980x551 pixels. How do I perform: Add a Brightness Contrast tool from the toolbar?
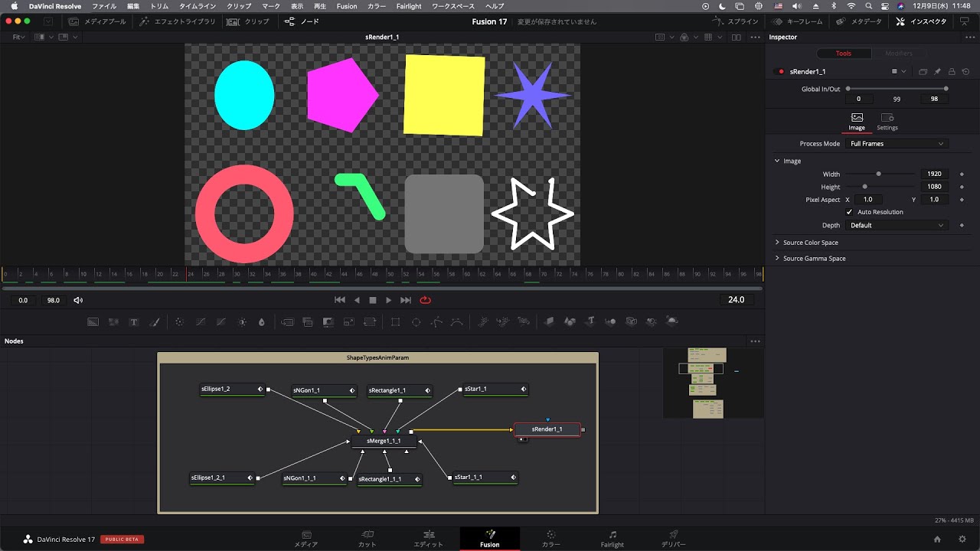pyautogui.click(x=243, y=322)
